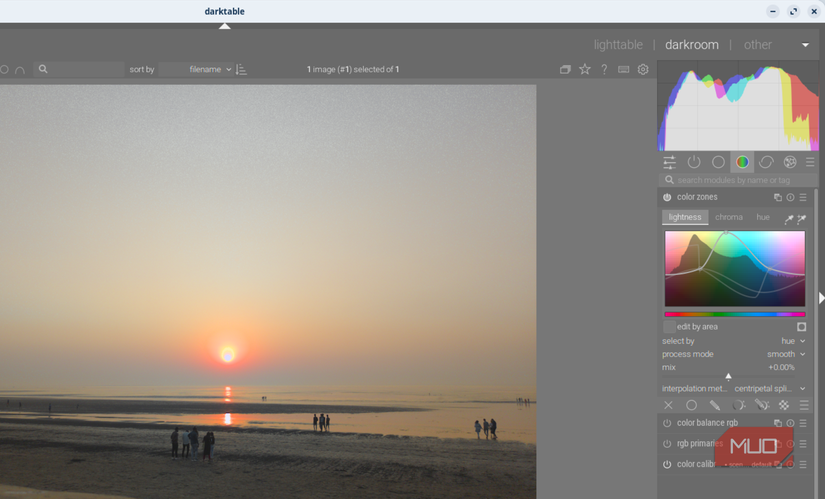Viewport: 825px width, 499px height.
Task: Open color zones presets menu
Action: pos(803,197)
